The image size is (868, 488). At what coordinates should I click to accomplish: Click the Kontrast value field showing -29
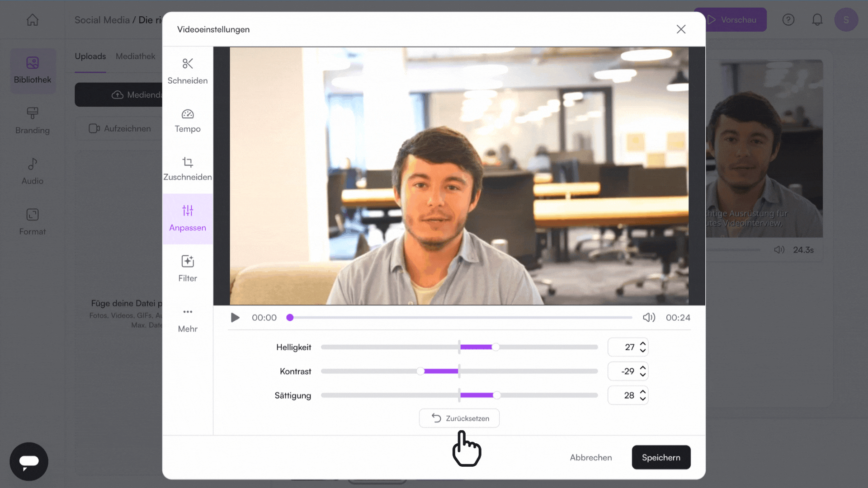point(627,371)
